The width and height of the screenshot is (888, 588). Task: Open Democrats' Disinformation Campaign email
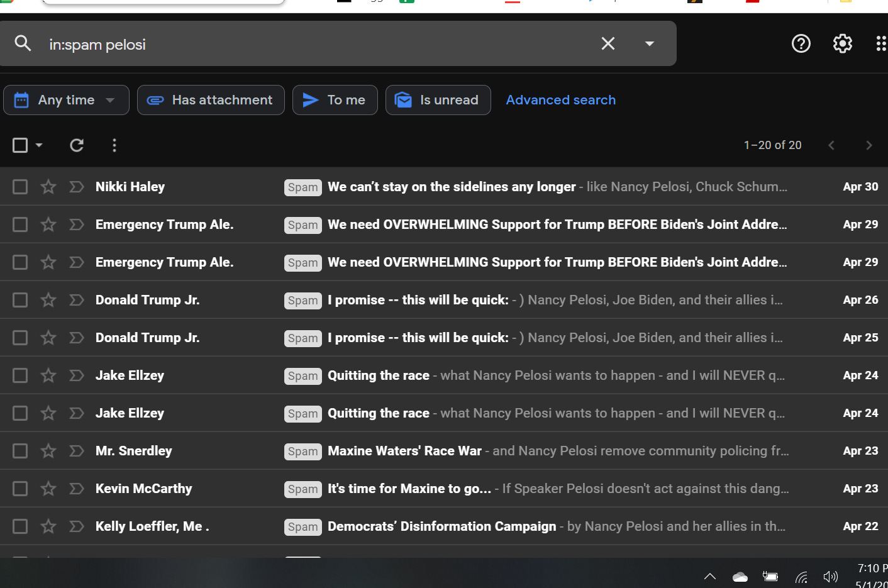click(444, 526)
